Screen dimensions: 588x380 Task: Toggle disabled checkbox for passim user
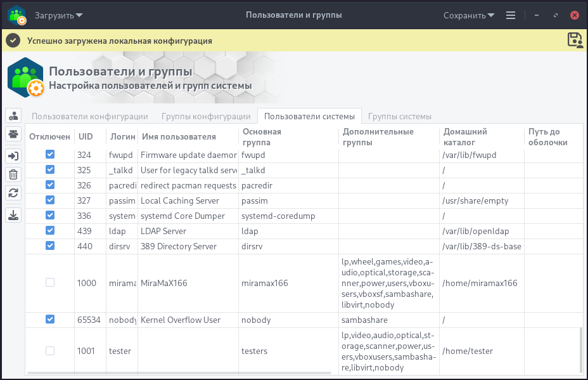tap(50, 200)
